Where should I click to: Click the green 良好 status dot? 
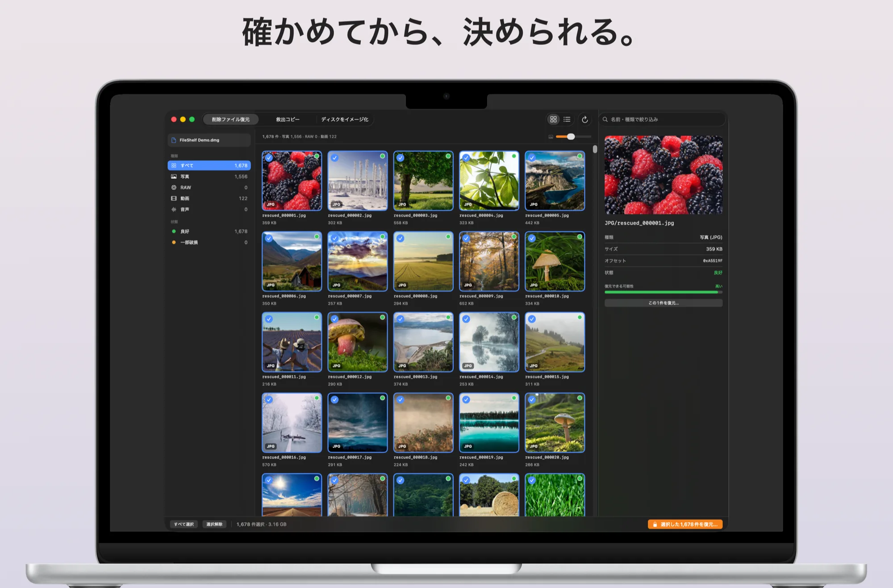point(174,231)
